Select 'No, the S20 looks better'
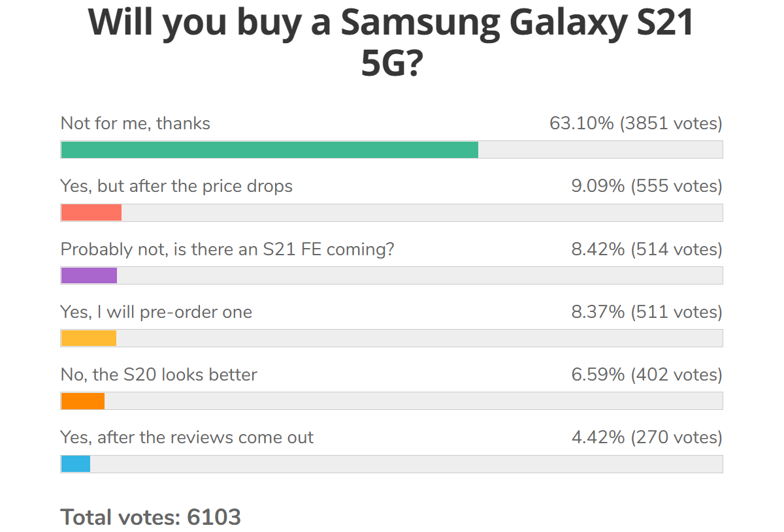The height and width of the screenshot is (532, 784). (x=159, y=375)
